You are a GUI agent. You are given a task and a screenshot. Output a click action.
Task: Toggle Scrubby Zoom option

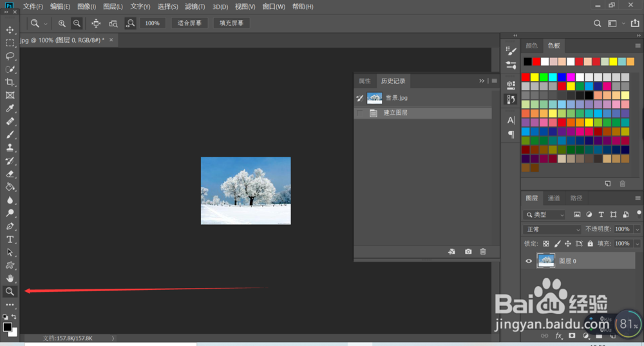click(x=130, y=23)
